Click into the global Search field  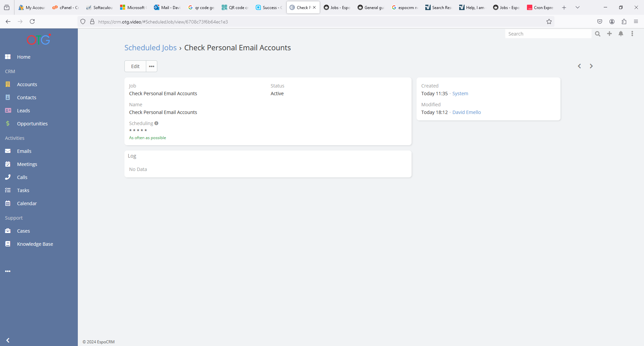tap(548, 34)
